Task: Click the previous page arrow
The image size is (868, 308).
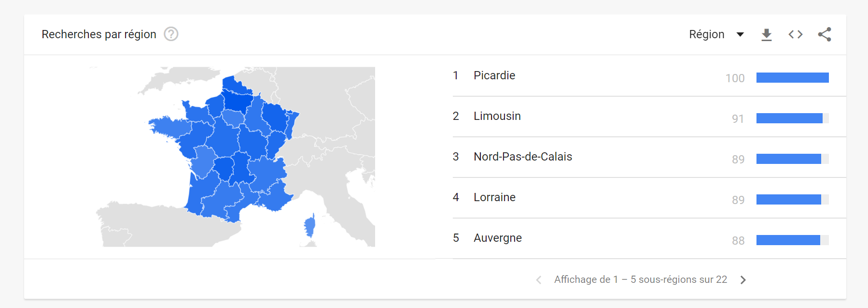Action: tap(539, 280)
